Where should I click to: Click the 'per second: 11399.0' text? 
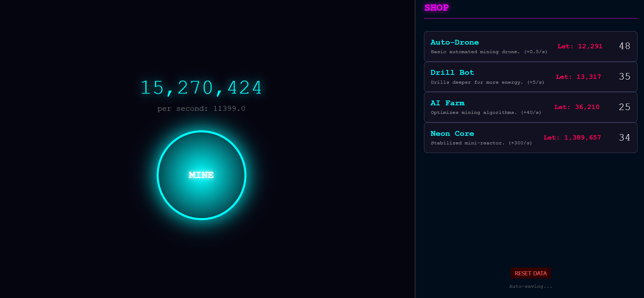(x=202, y=109)
